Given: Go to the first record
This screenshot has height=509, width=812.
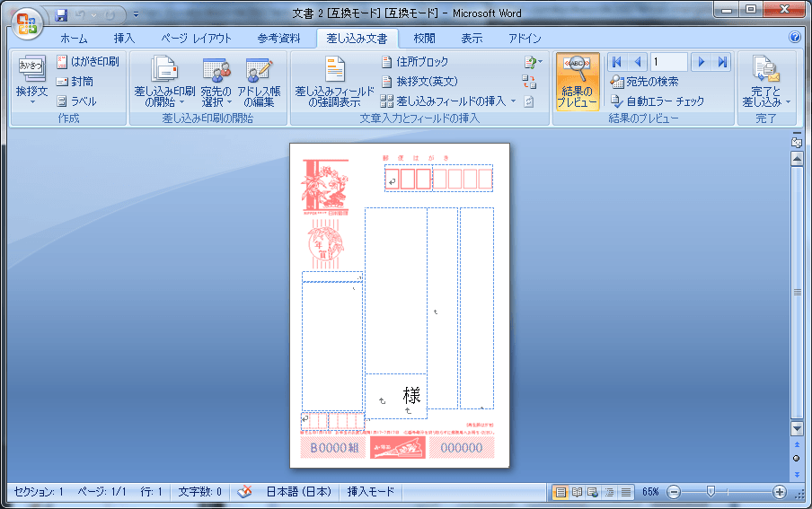Looking at the screenshot, I should point(617,62).
